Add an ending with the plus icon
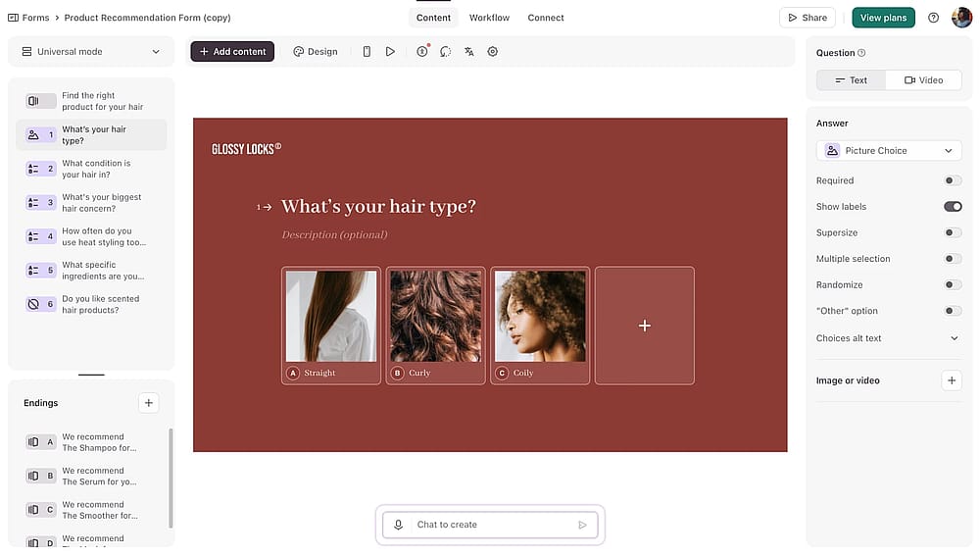Image resolution: width=980 pixels, height=555 pixels. [x=149, y=403]
